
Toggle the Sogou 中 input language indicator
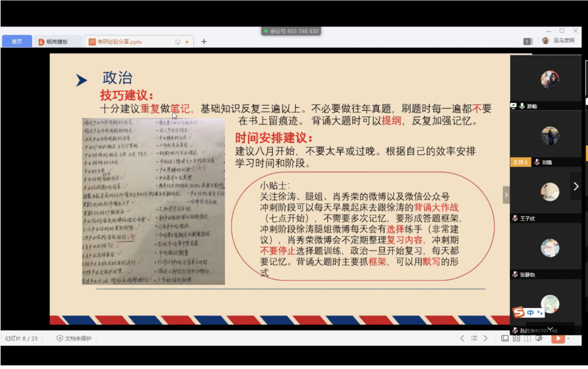pos(530,313)
